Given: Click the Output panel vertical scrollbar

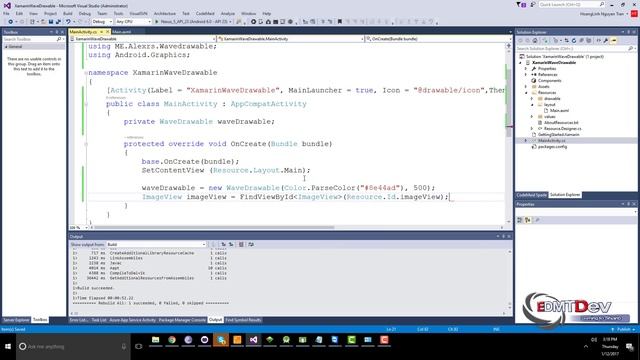Looking at the screenshot, I should click(509, 279).
